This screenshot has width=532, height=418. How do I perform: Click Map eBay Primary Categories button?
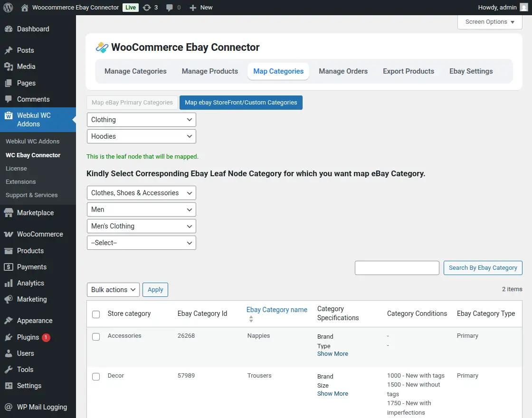coord(133,103)
